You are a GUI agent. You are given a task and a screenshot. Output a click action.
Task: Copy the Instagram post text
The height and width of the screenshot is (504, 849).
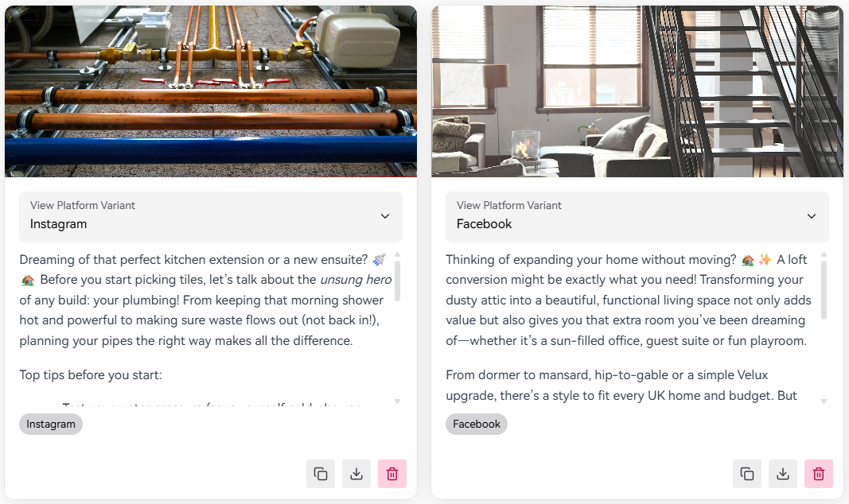pyautogui.click(x=321, y=474)
